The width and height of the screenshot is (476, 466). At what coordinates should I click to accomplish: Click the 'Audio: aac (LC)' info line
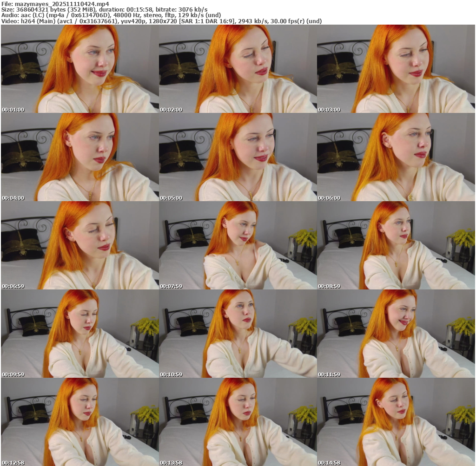coord(111,15)
